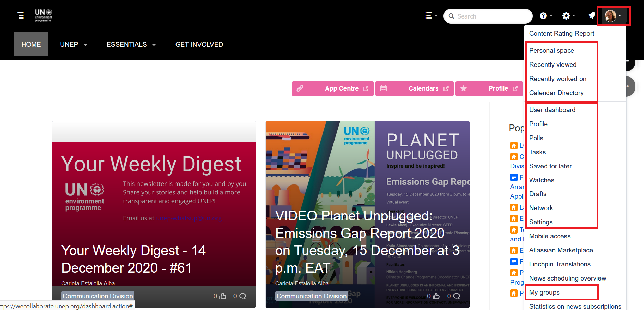Image resolution: width=644 pixels, height=310 pixels.
Task: Click Communication Division tag on Planet Unplugged
Action: pyautogui.click(x=312, y=296)
